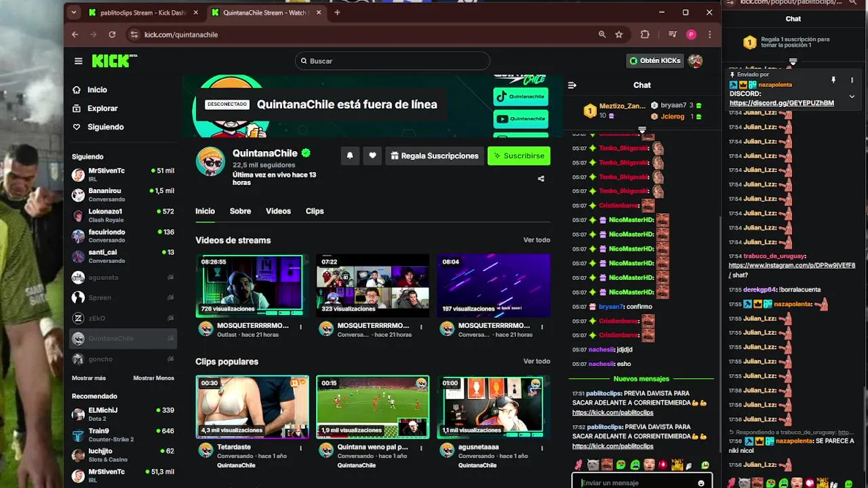Switch to the Clips tab
This screenshot has width=868, height=488.
[315, 211]
